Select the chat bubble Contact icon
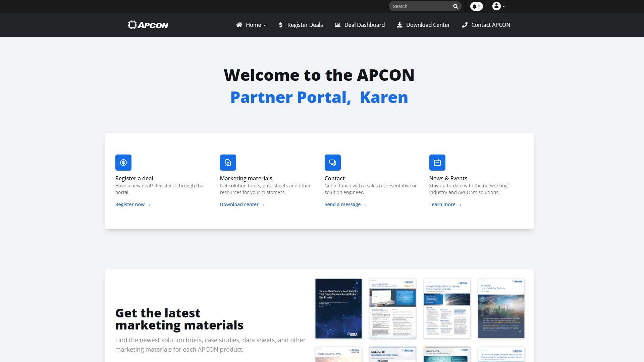 coord(333,162)
